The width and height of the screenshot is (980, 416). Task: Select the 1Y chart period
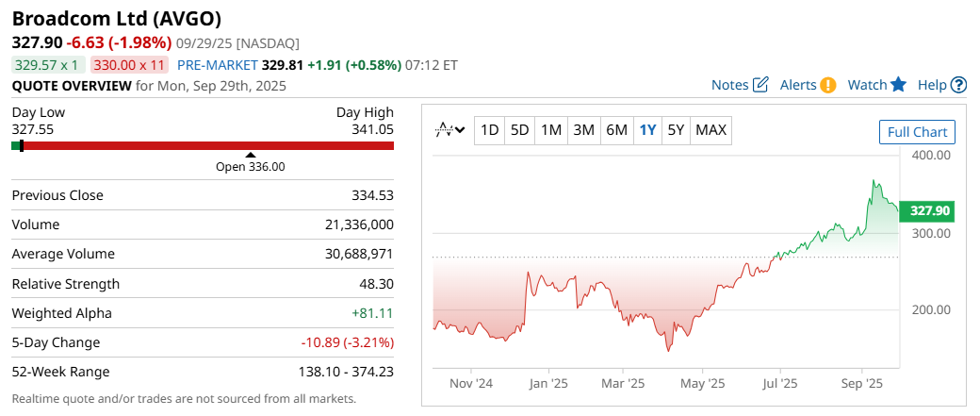[x=647, y=130]
